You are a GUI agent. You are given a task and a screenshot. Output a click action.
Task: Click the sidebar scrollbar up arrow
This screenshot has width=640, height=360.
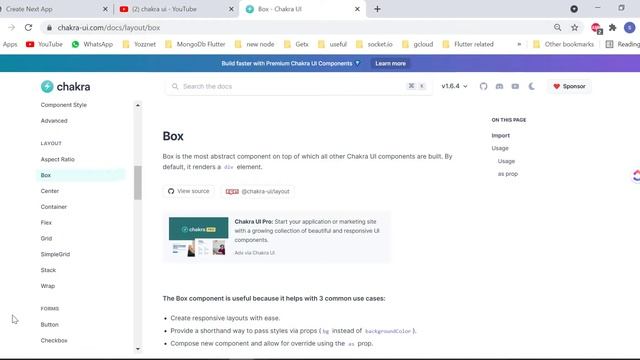click(138, 105)
